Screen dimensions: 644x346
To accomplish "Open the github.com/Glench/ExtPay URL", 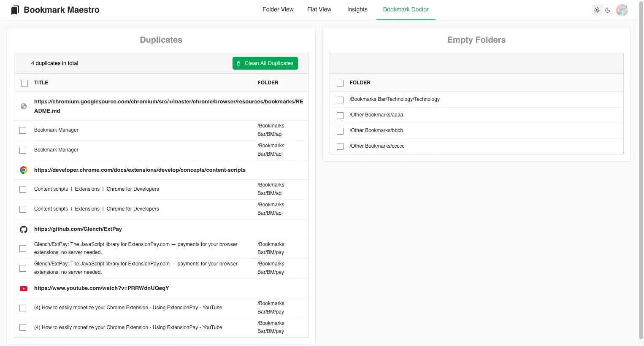I will (x=78, y=229).
